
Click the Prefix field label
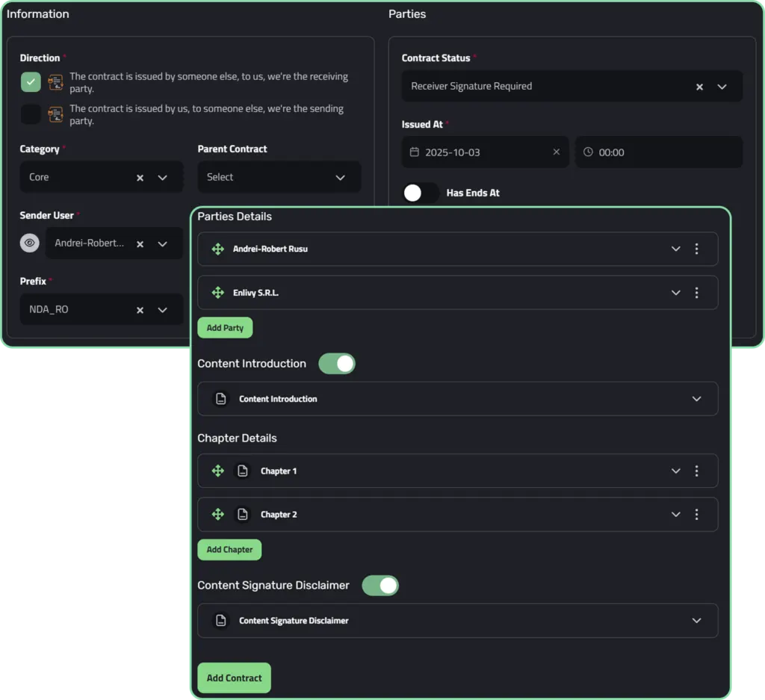coord(33,281)
